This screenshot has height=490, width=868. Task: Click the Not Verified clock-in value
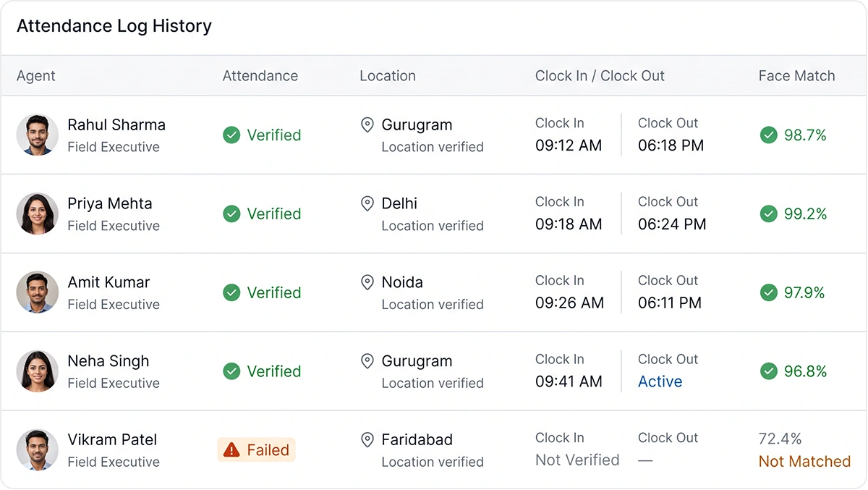577,460
